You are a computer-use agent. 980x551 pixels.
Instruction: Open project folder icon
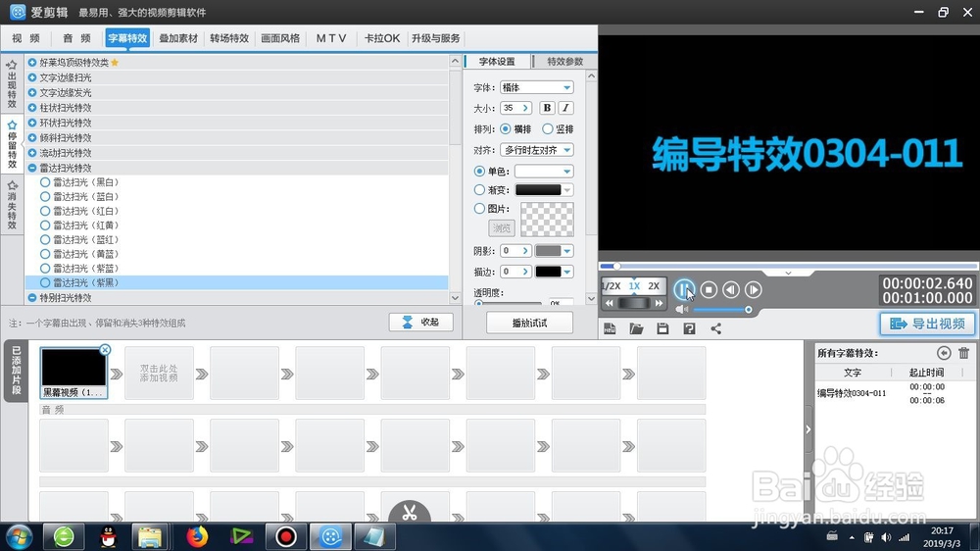(x=636, y=328)
